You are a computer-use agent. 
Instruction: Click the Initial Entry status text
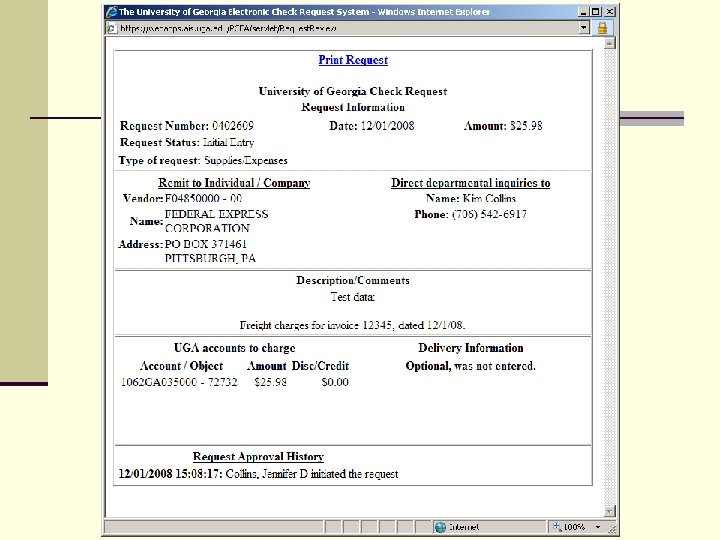(x=228, y=143)
